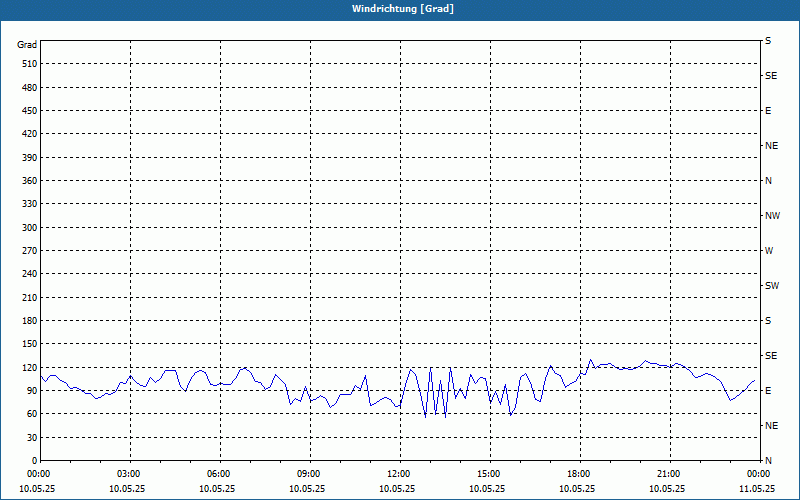800x500 pixels.
Task: Click the 270 y-axis value
Action: pos(30,251)
